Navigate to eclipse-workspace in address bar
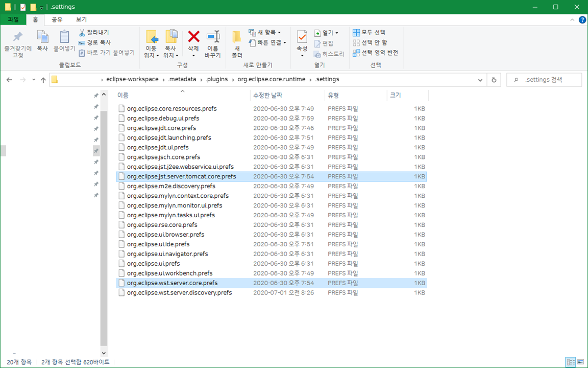The image size is (588, 368). tap(132, 79)
